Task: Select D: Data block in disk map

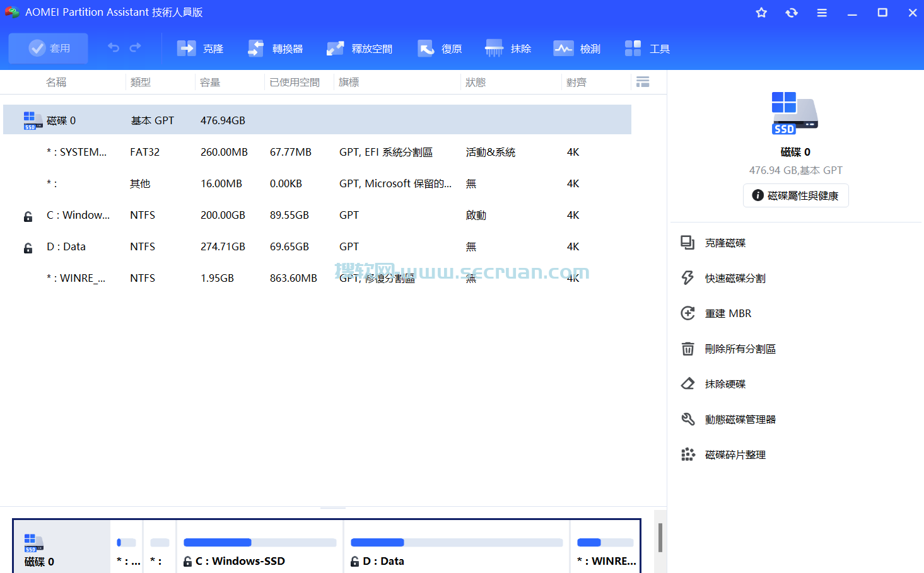Action: [457, 547]
